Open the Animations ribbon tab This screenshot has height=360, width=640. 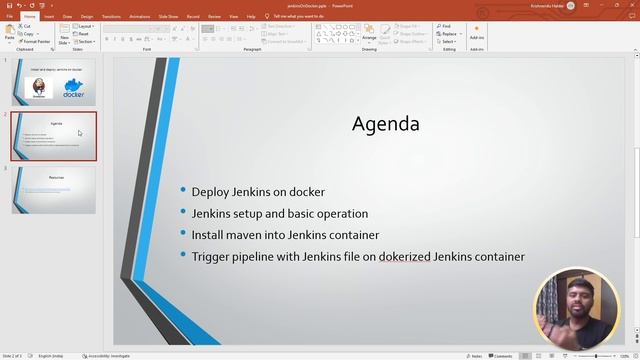[x=140, y=17]
